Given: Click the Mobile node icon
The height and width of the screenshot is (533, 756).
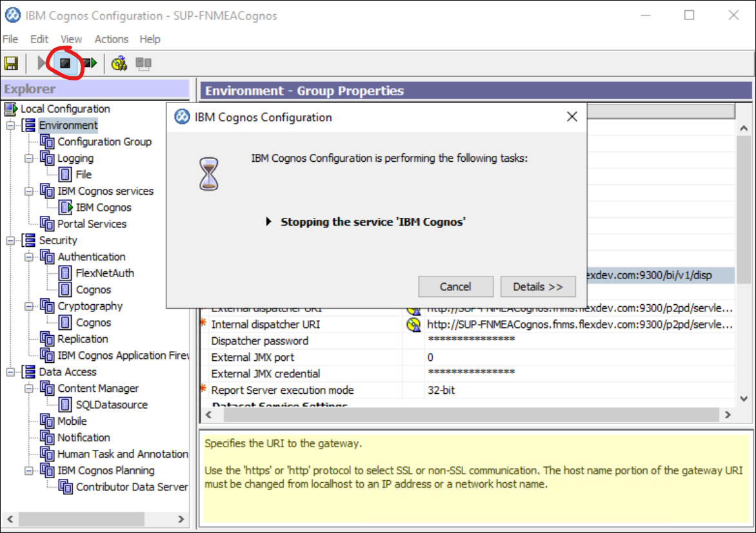Looking at the screenshot, I should 47,422.
